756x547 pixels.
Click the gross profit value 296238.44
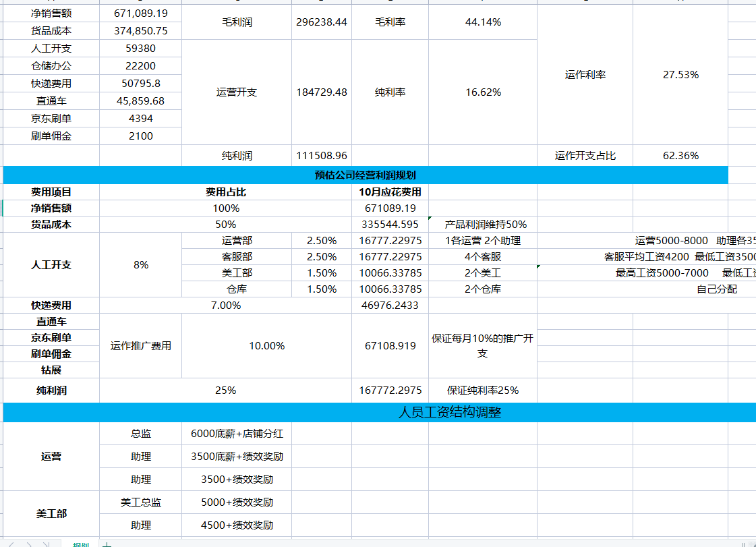coord(322,22)
